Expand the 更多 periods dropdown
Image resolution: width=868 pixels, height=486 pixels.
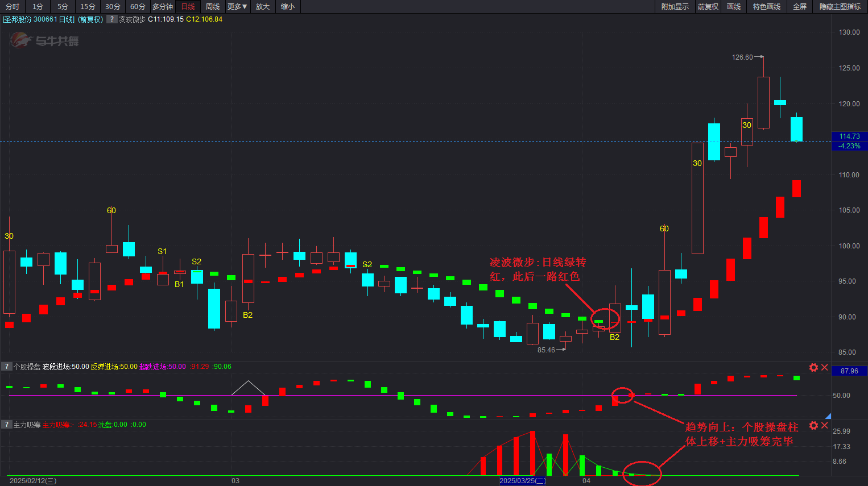point(238,7)
